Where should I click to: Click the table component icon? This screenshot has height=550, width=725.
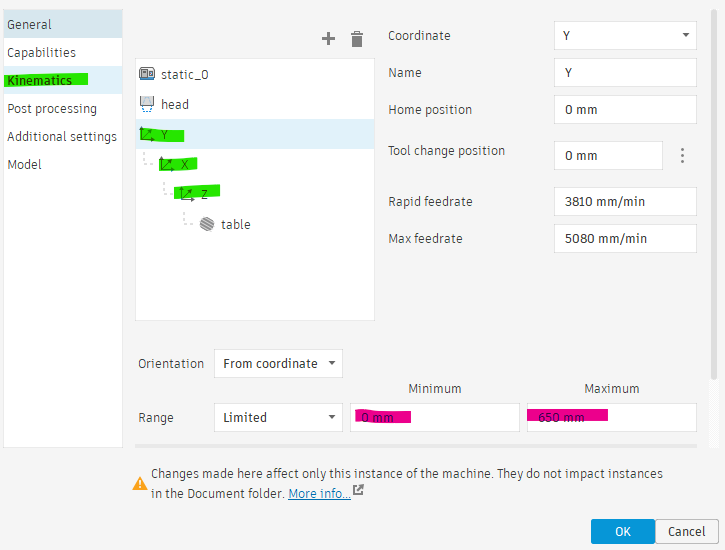(x=207, y=224)
